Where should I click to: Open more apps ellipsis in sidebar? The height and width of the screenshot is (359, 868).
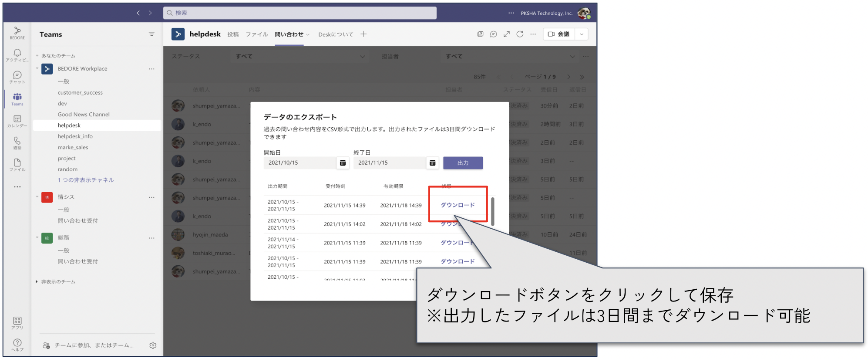point(17,187)
